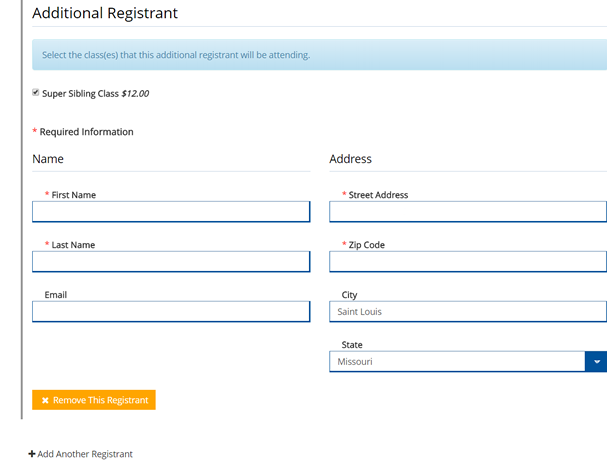This screenshot has width=607, height=466.
Task: Click the Address section heading
Action: 350,159
